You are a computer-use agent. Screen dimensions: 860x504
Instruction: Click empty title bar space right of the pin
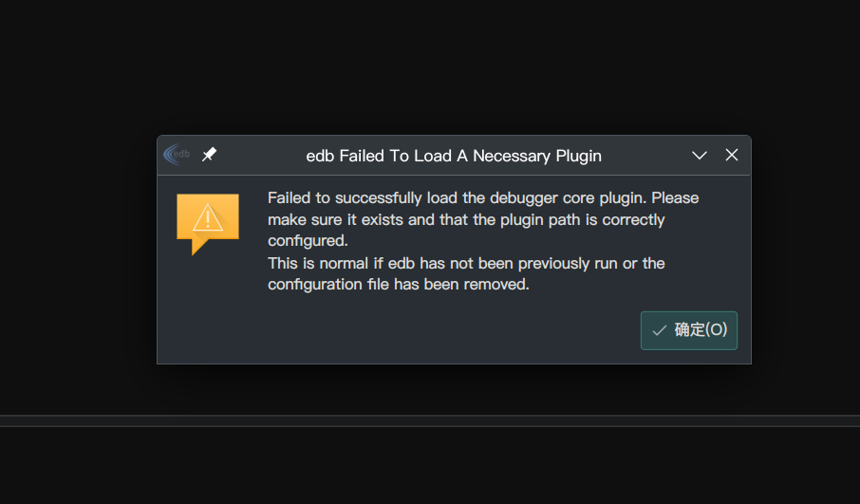(x=256, y=156)
